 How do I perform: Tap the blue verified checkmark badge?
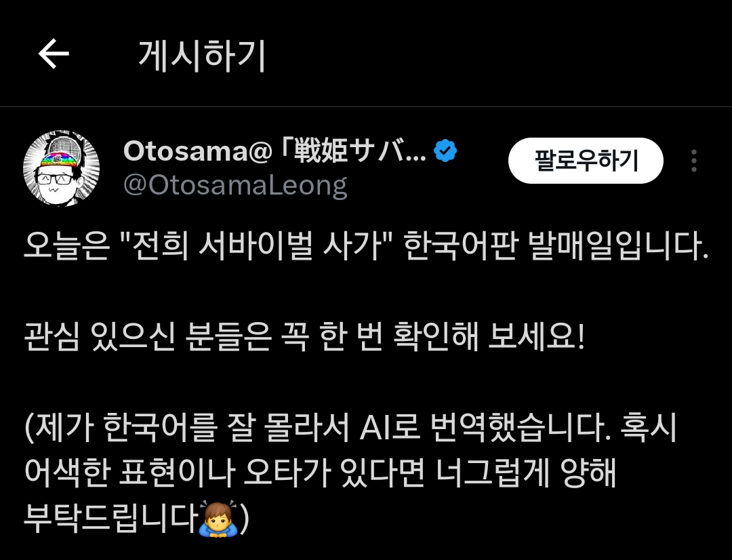[445, 151]
